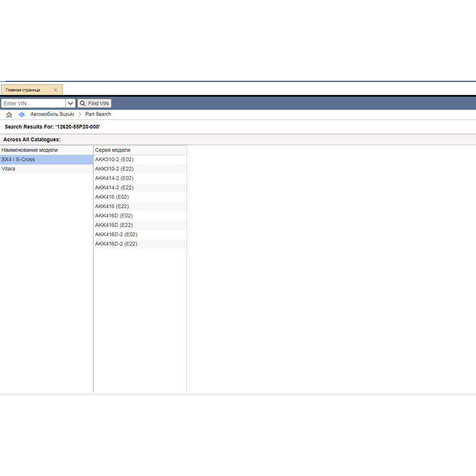Open the AKK416D-2 (E02) series

point(116,234)
